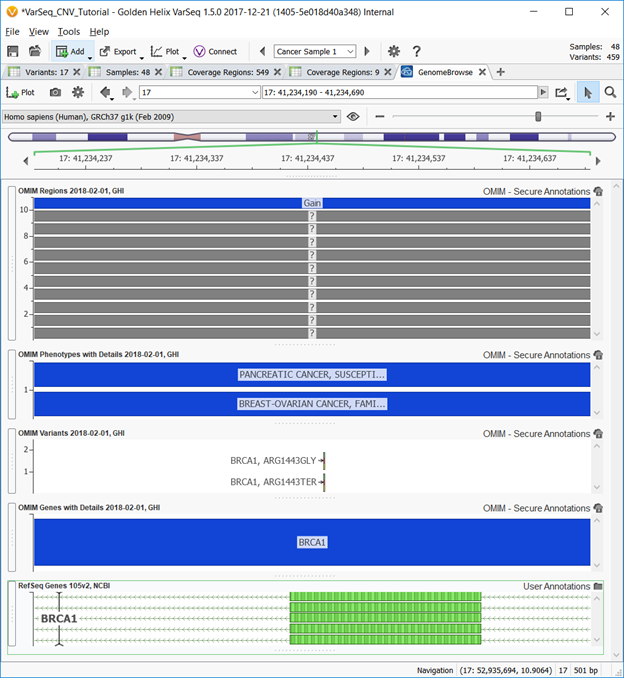
Task: Click the navigate forward arrow
Action: 127,92
